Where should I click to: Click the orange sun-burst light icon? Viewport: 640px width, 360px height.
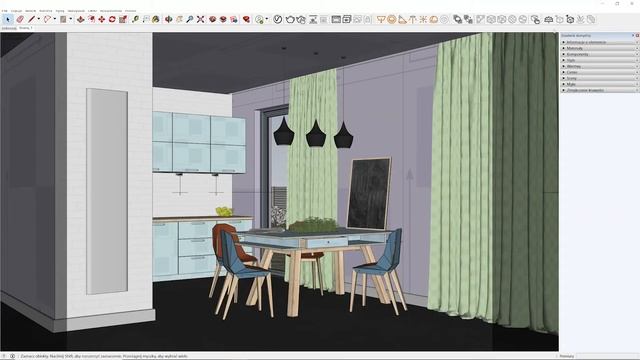423,19
